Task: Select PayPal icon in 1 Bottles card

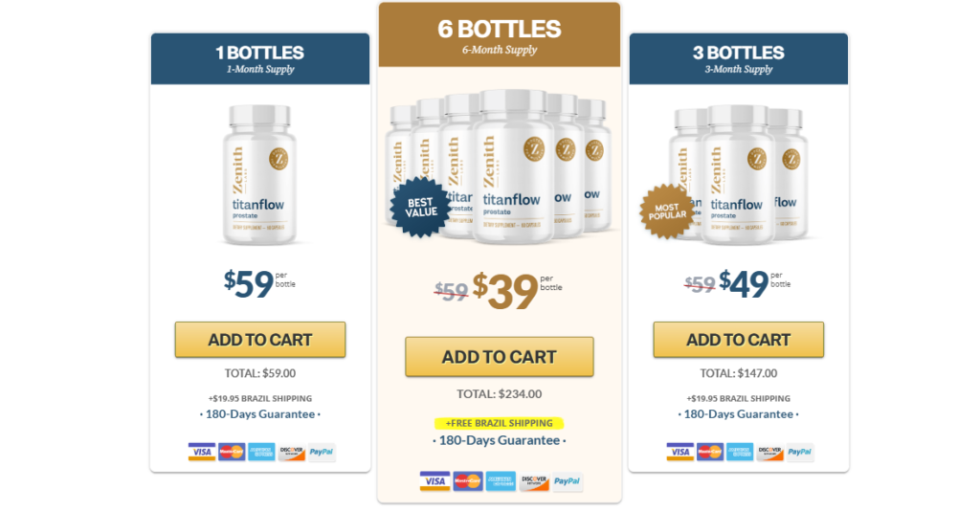Action: 322,452
